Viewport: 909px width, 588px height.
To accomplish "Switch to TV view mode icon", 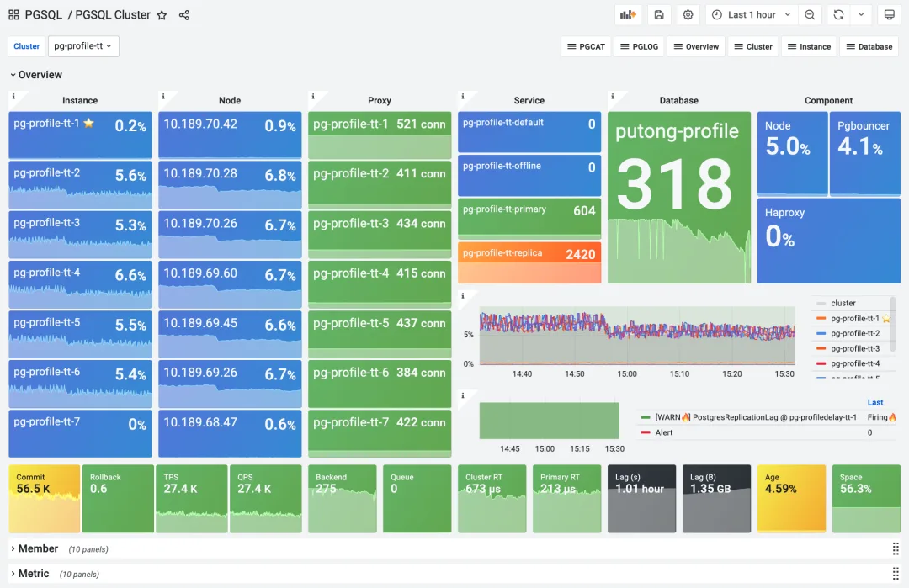I will pyautogui.click(x=890, y=15).
